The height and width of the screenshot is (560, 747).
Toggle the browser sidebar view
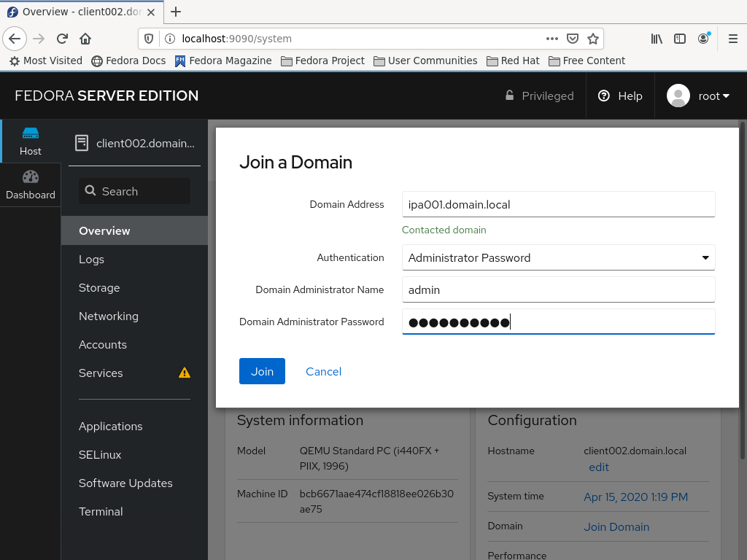point(680,39)
